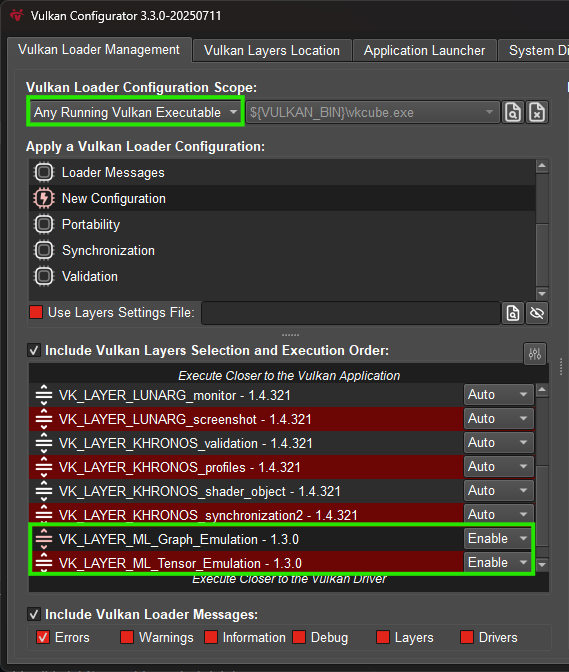Click the Use Layers Settings File path field
Viewport: 569px width, 672px height.
(x=351, y=313)
